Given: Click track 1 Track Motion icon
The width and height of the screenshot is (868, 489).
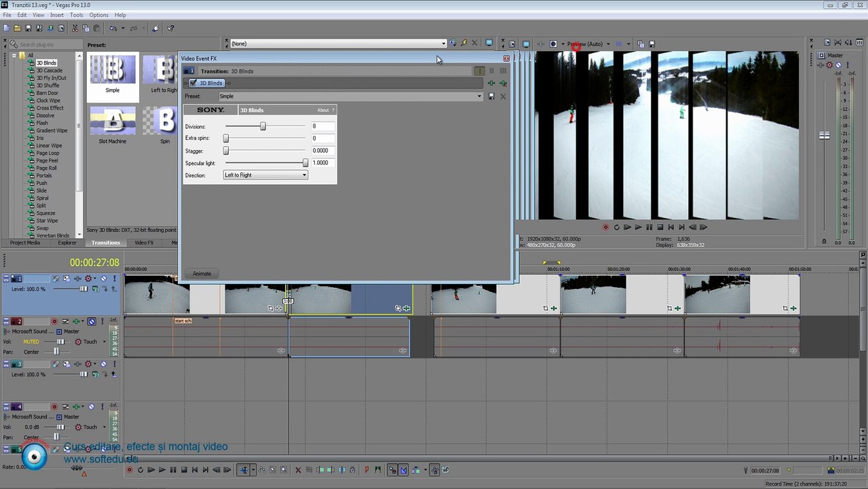Looking at the screenshot, I should tap(67, 278).
